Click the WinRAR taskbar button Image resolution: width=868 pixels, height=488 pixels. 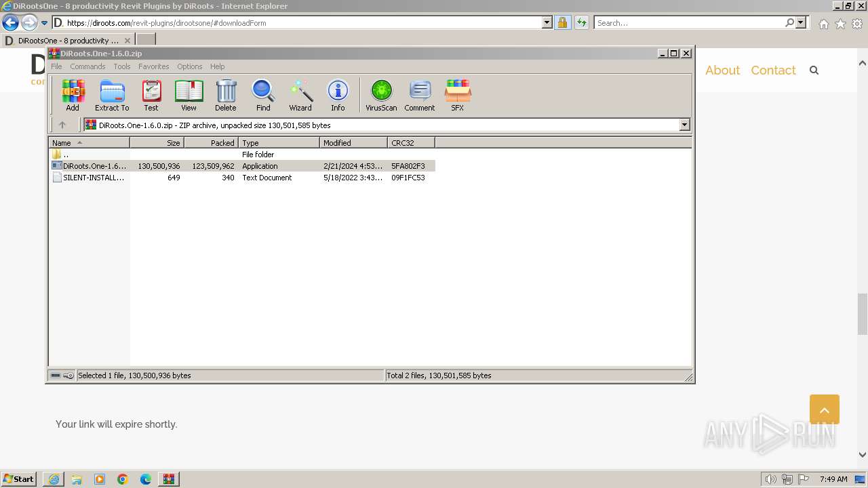(x=169, y=479)
